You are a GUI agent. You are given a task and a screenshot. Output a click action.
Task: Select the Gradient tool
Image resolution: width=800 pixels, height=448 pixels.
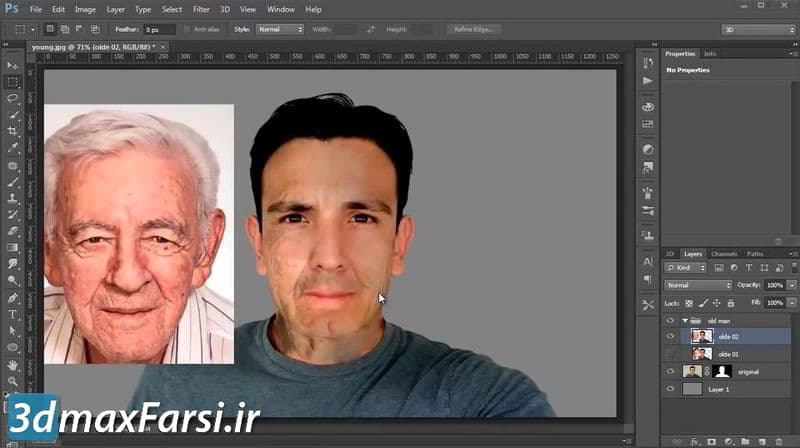[x=13, y=247]
